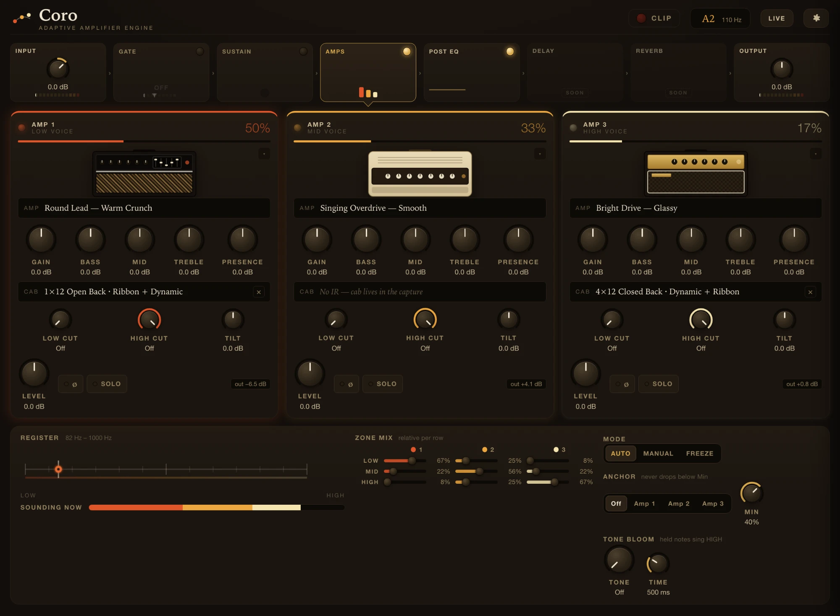Solo Amp 3
840x616 pixels.
[x=658, y=384]
